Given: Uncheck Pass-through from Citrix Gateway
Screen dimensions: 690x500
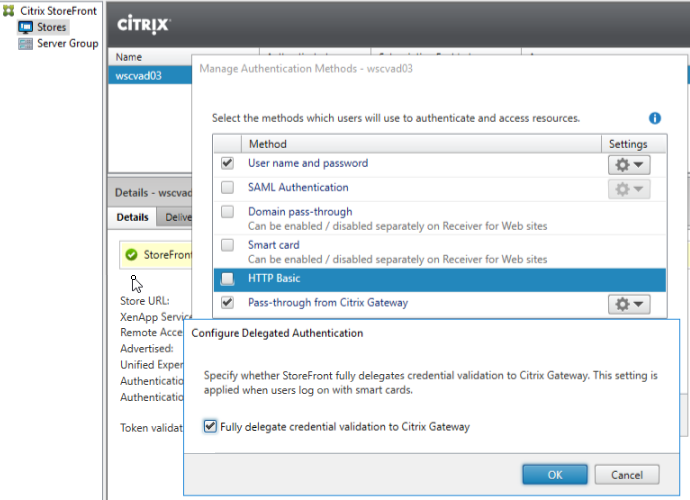Looking at the screenshot, I should coord(228,303).
